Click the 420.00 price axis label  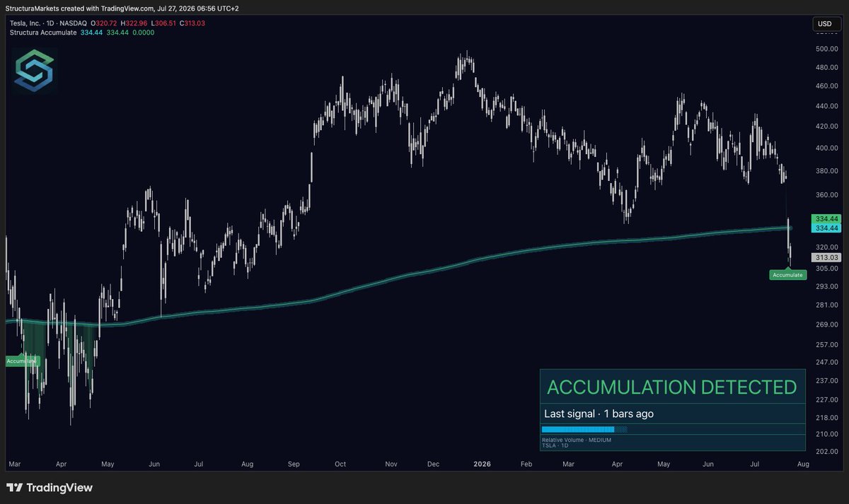[x=826, y=127]
